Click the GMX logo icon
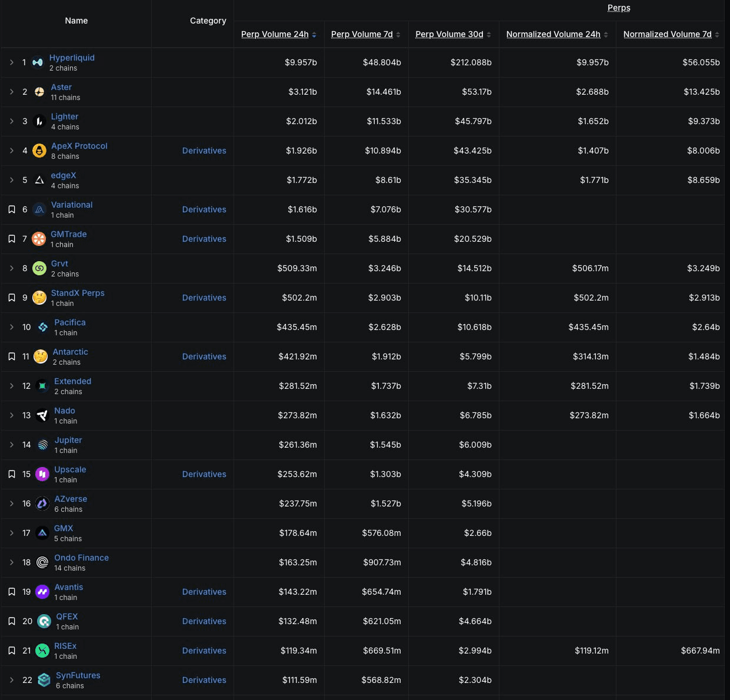The width and height of the screenshot is (730, 700). tap(42, 533)
